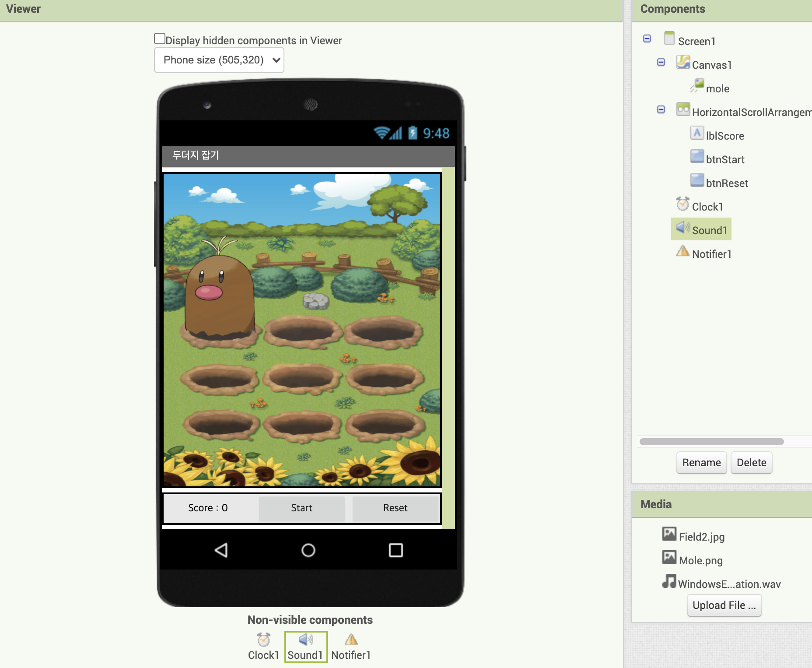
Task: Click the Rename button
Action: 701,463
